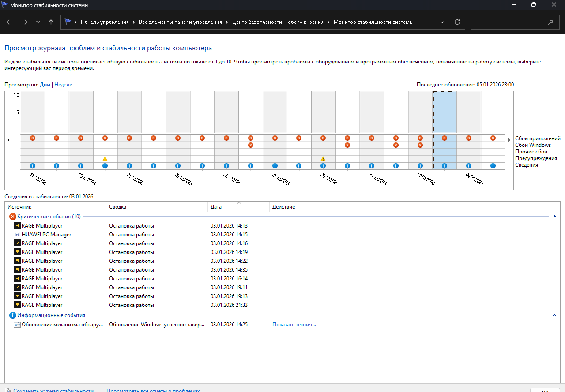565x392 pixels.
Task: Select the Windows failure icon for 02.01.2026
Action: 420,145
